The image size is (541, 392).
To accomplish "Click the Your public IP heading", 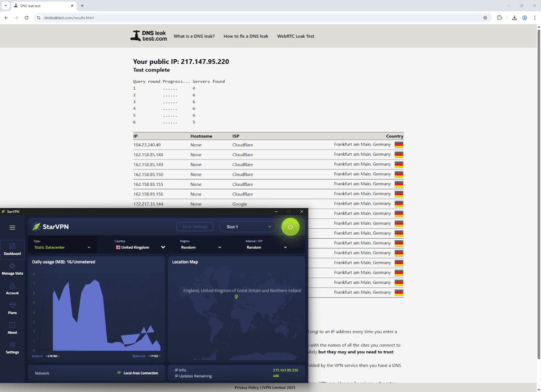I will (181, 61).
